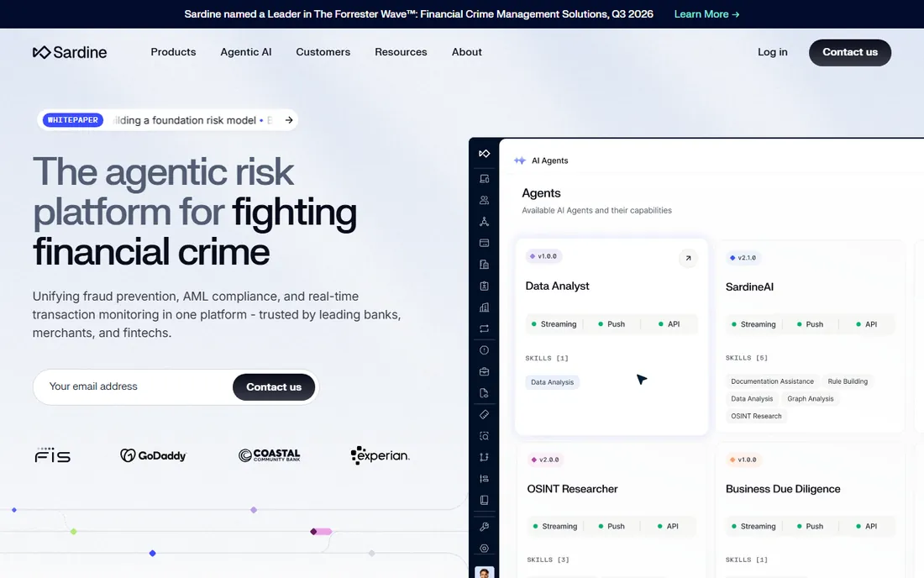
Task: Open the Data Analyst card arrow icon
Action: pos(688,258)
